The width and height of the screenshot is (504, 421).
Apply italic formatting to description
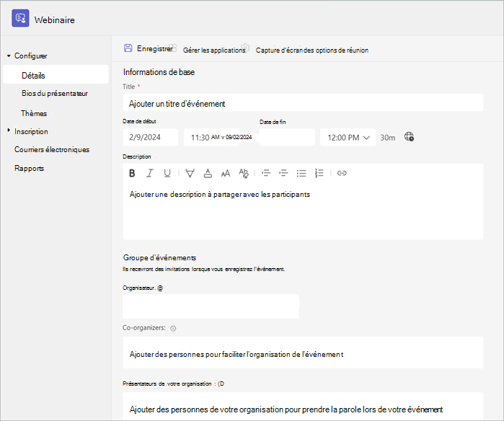pyautogui.click(x=149, y=173)
